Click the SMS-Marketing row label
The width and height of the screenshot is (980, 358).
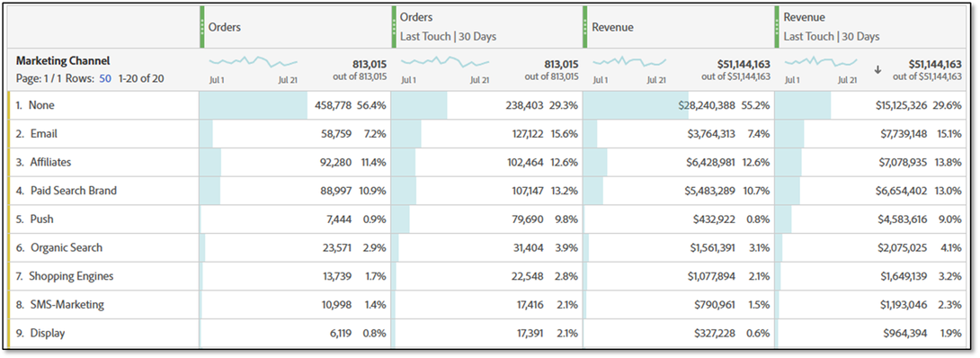tap(67, 305)
